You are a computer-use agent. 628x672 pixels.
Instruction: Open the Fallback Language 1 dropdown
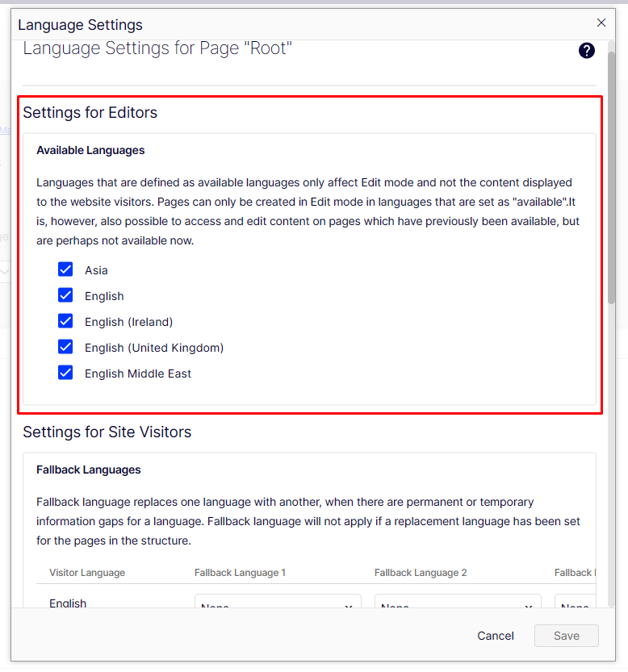click(277, 606)
